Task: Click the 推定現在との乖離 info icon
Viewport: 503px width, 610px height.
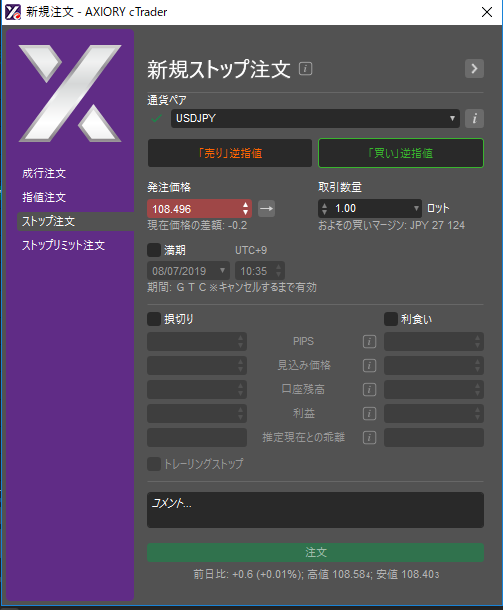Action: pos(369,438)
